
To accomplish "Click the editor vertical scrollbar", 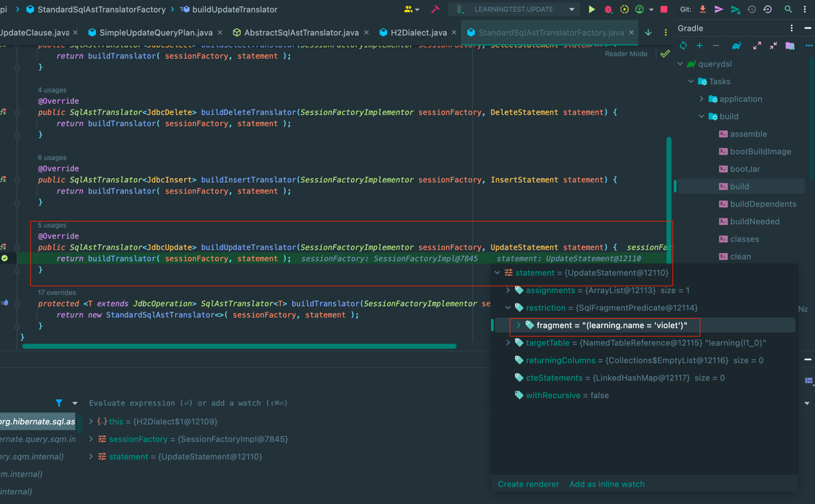I will click(668, 199).
